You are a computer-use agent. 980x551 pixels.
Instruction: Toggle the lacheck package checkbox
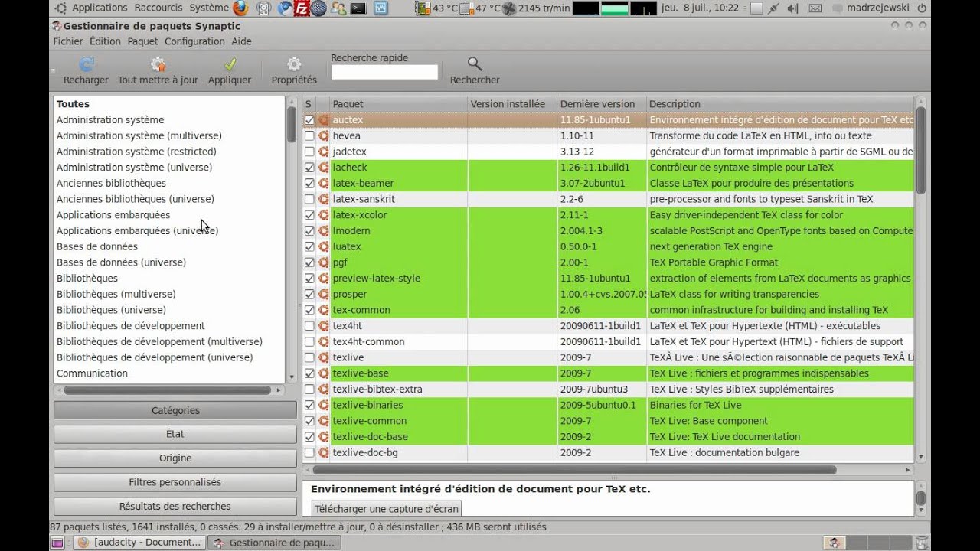pyautogui.click(x=309, y=168)
